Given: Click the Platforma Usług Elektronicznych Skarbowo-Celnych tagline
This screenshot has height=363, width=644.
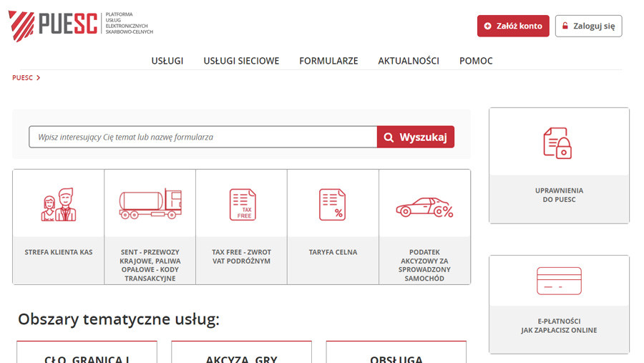Looking at the screenshot, I should click(129, 23).
